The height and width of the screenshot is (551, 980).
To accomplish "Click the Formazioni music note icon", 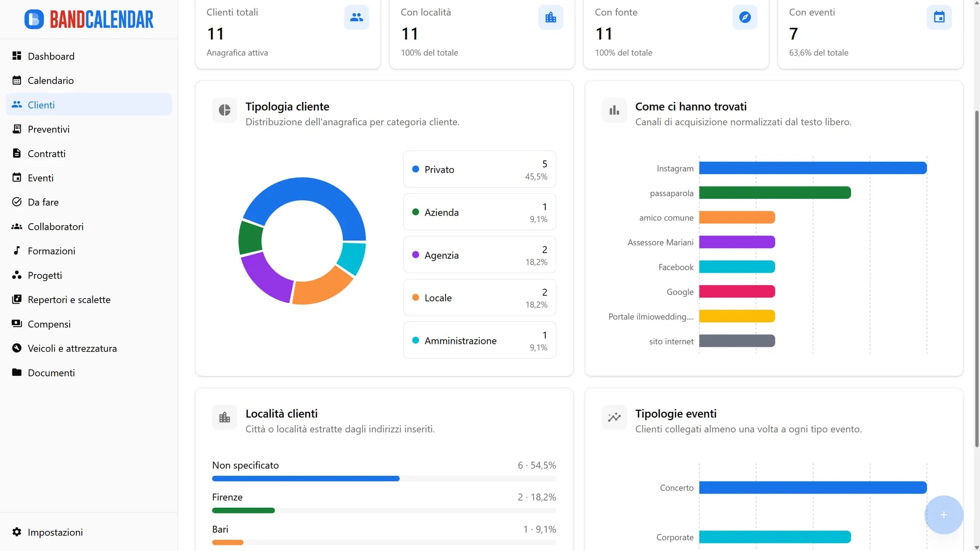I will click(x=17, y=251).
